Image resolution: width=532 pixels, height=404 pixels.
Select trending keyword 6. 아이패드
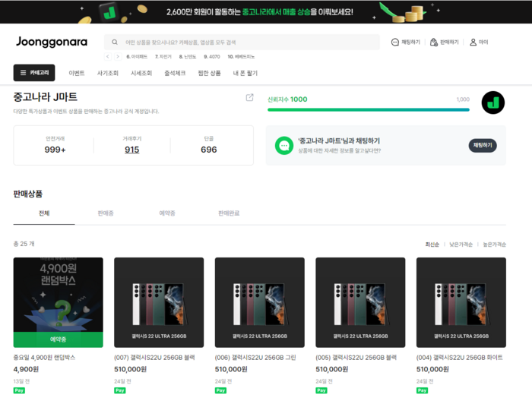137,57
